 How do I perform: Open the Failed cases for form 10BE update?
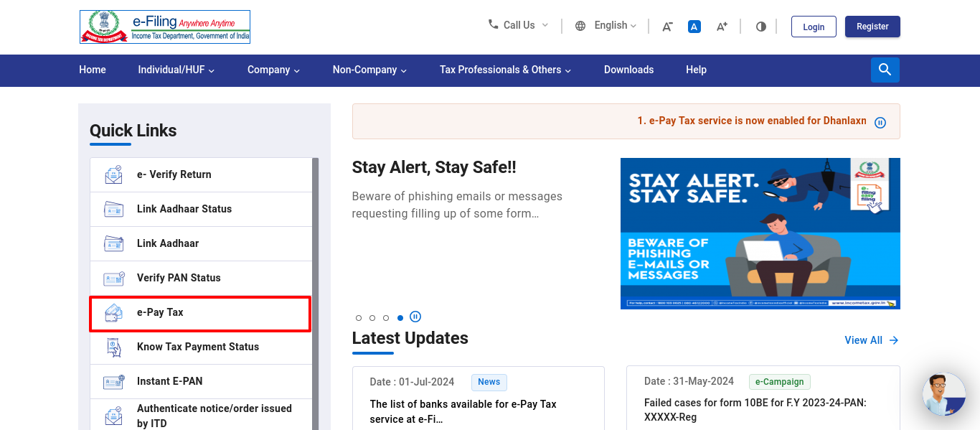[x=755, y=410]
